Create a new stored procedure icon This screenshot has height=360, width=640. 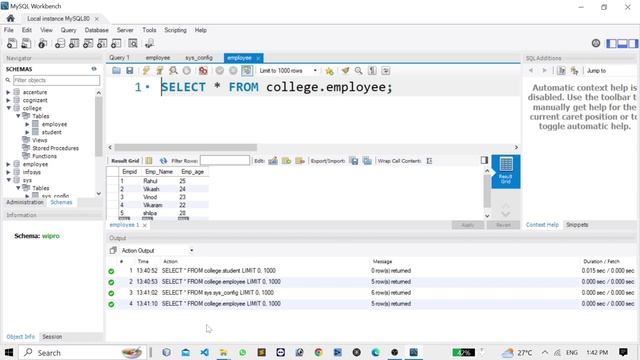tap(102, 43)
